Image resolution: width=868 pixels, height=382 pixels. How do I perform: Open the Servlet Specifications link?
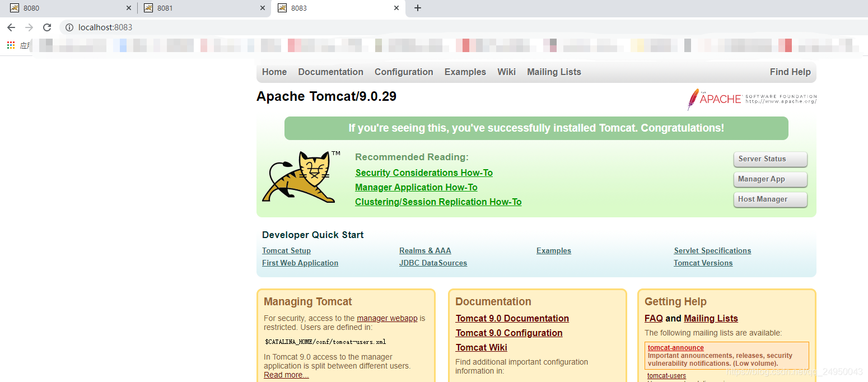[712, 250]
